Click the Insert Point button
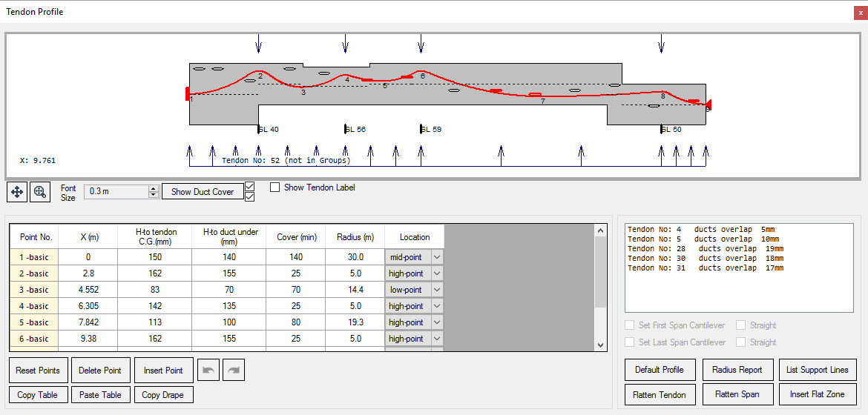This screenshot has height=415, width=868. click(163, 371)
